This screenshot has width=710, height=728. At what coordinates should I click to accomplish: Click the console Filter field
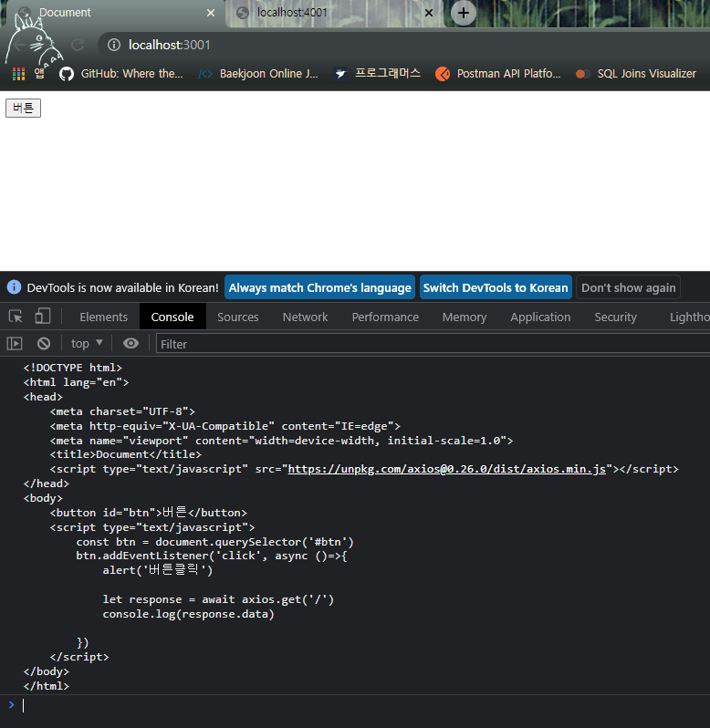pos(433,344)
